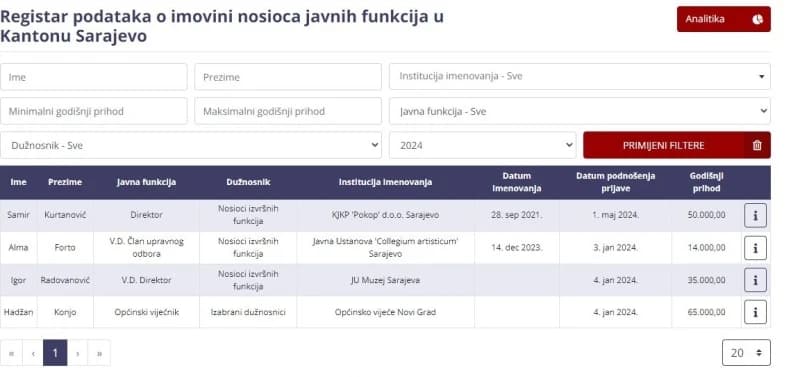Sort by Datum imenovanja header

click(x=516, y=182)
